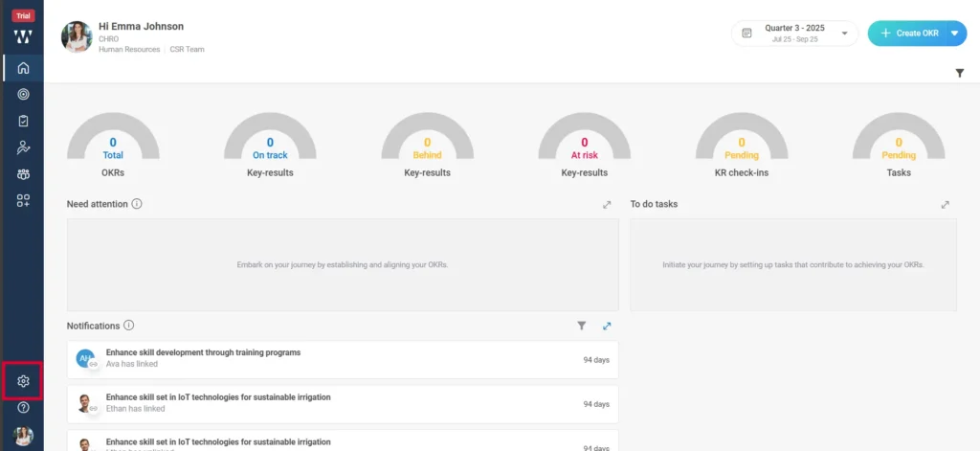Click the 'Need attention' heading

[x=97, y=204]
